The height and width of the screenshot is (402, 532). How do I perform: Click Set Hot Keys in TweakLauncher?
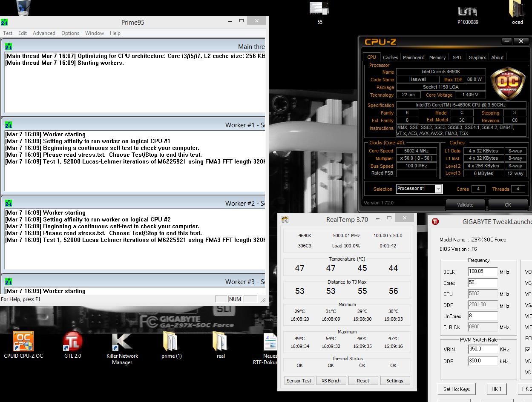pyautogui.click(x=457, y=389)
